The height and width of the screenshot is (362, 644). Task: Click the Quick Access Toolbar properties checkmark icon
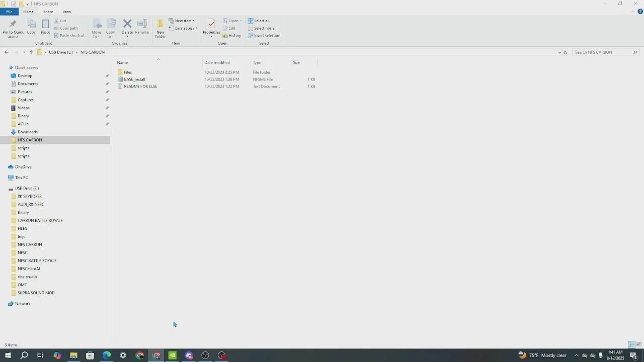click(x=14, y=4)
